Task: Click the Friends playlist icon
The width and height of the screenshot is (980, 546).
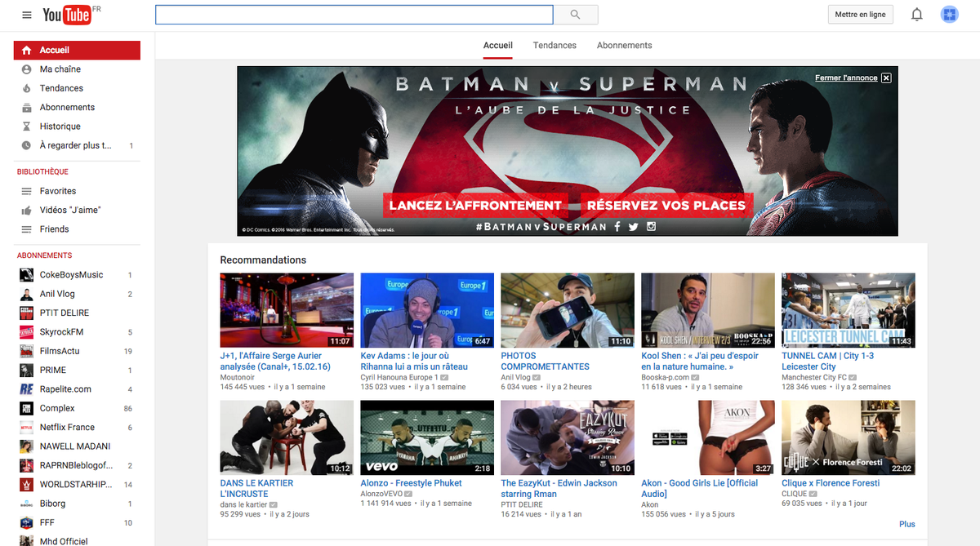Action: [x=26, y=229]
